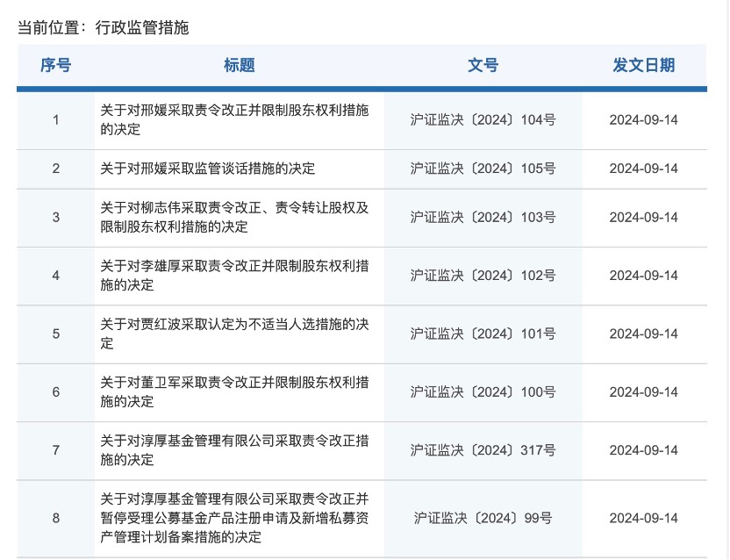The height and width of the screenshot is (560, 730).
Task: Select document number 沪证监决〔2024〕105号
Action: tap(483, 169)
